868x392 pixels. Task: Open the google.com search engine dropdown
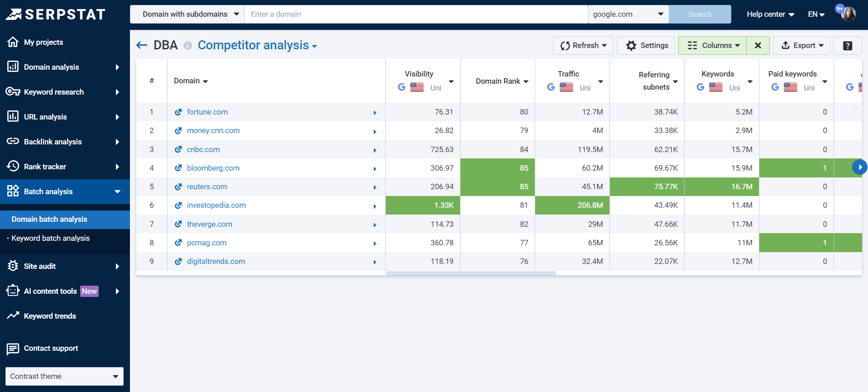[x=628, y=14]
